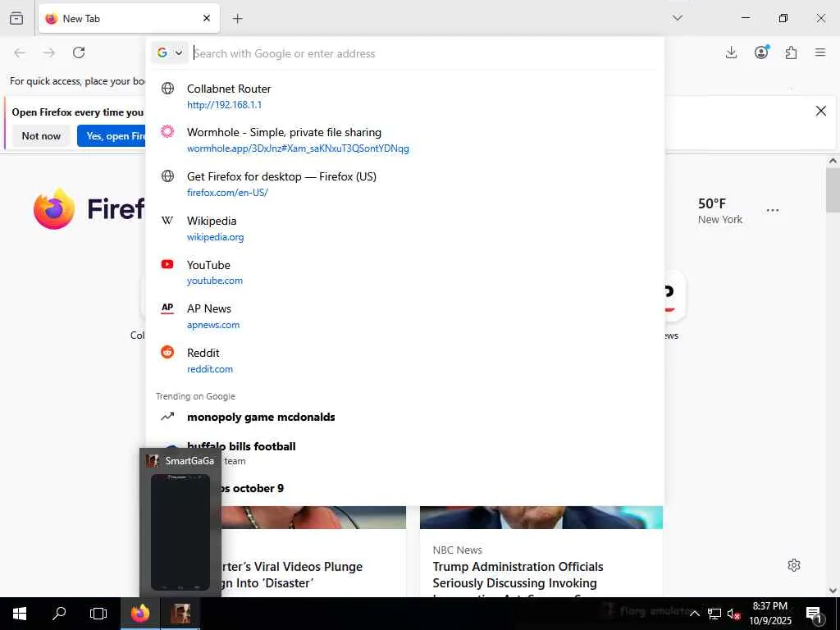Close the New Tab tab

click(207, 18)
